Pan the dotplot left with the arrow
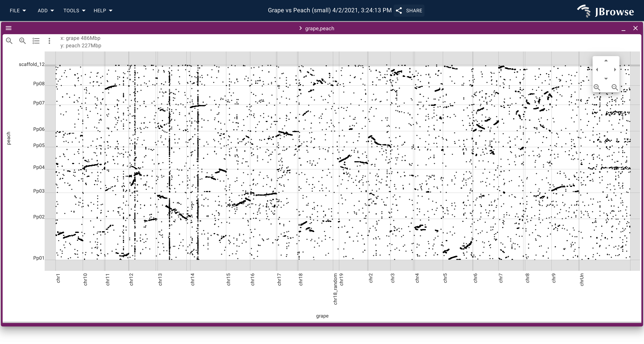Screen dimensions: 644x344 pyautogui.click(x=597, y=69)
